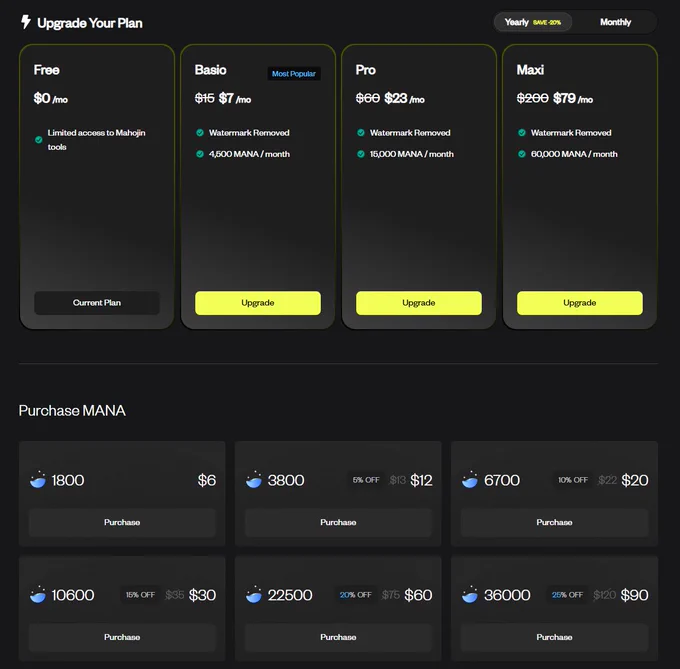Image resolution: width=680 pixels, height=669 pixels.
Task: Upgrade to the Basic plan
Action: pyautogui.click(x=258, y=303)
